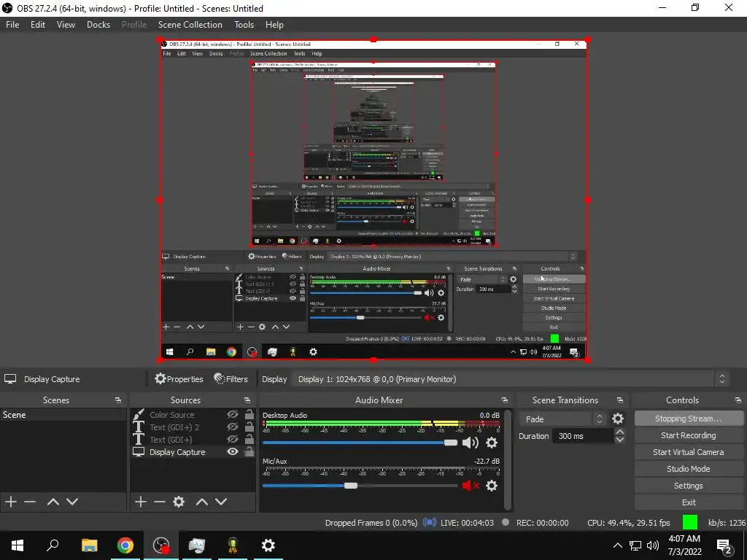Open Mic/Aux settings gear
Image resolution: width=747 pixels, height=560 pixels.
pyautogui.click(x=492, y=486)
